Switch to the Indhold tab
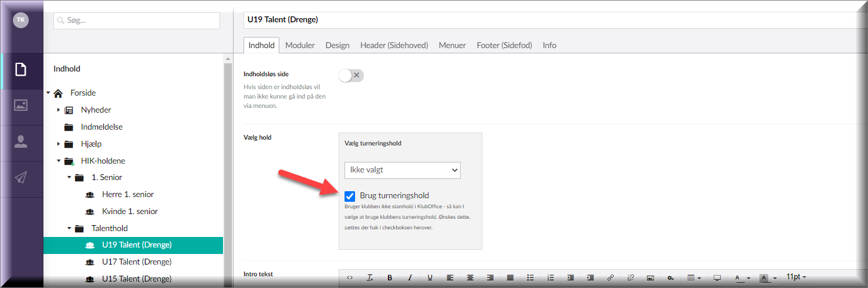 (x=261, y=45)
